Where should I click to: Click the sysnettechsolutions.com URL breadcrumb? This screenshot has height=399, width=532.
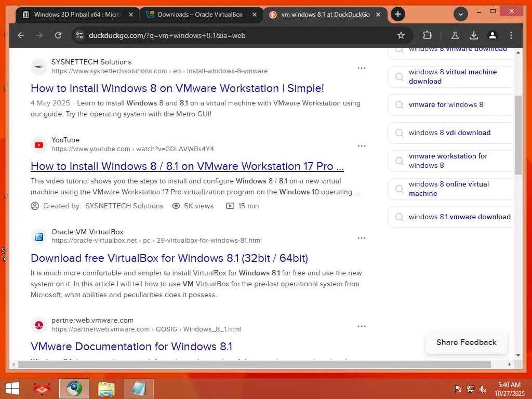point(159,71)
